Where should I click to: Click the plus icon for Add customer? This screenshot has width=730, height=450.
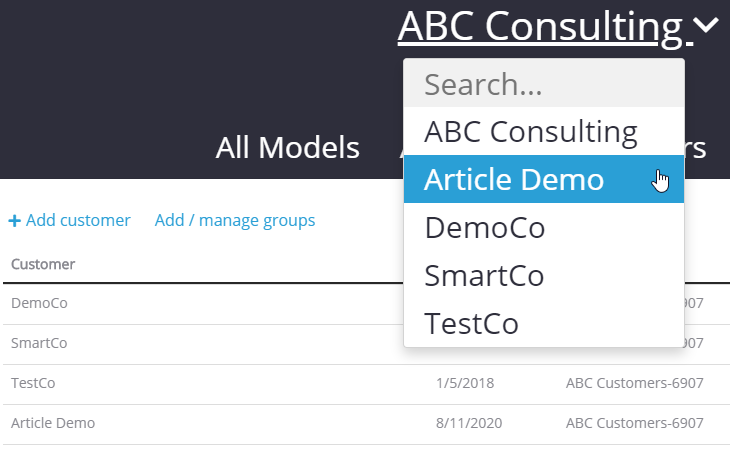point(14,221)
